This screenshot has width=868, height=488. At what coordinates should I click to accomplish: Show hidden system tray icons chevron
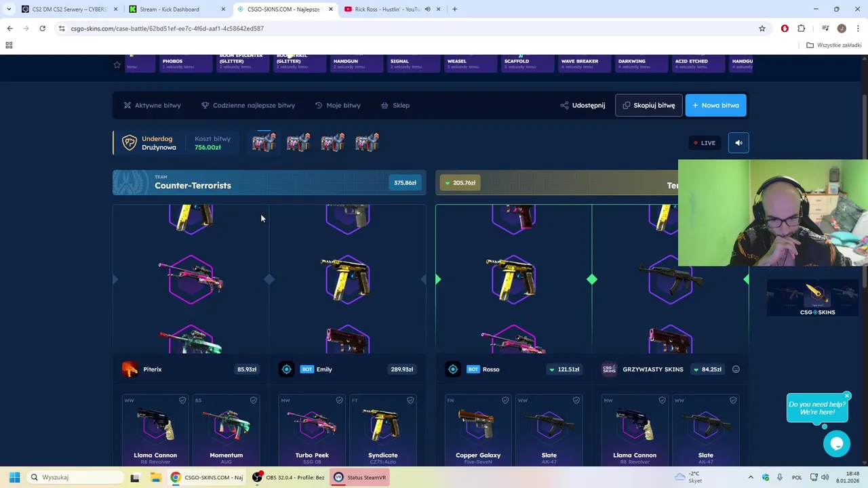coord(751,477)
